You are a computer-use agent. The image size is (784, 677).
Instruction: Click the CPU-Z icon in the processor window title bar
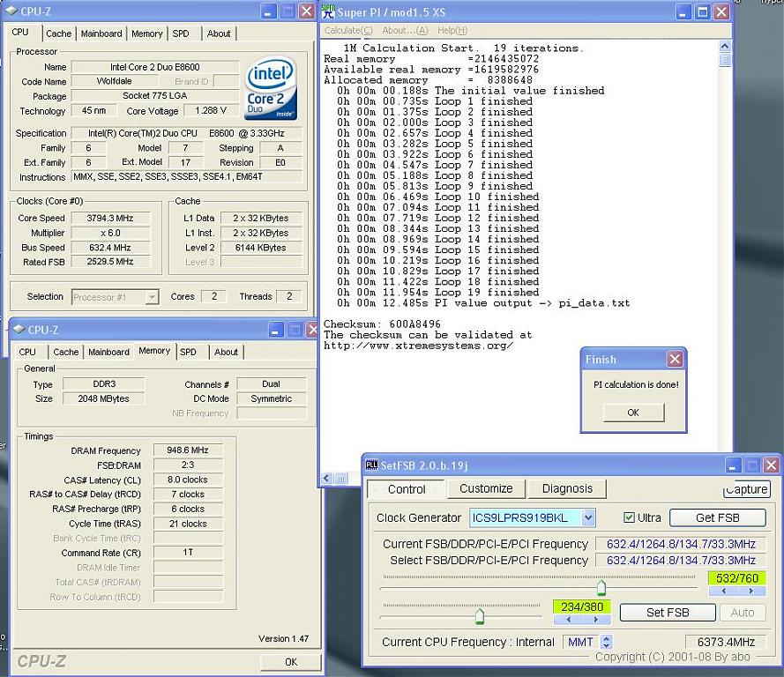(x=11, y=11)
